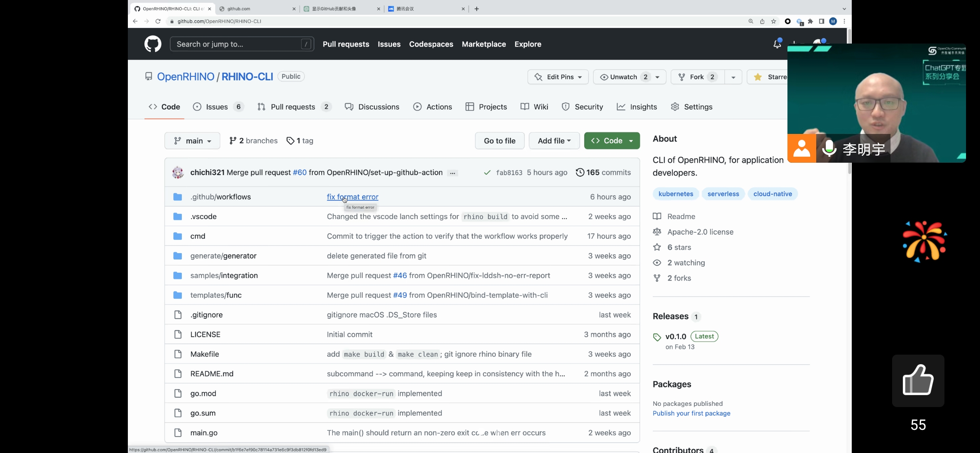The image size is (980, 453).
Task: Click the serverless topic tag
Action: [723, 194]
